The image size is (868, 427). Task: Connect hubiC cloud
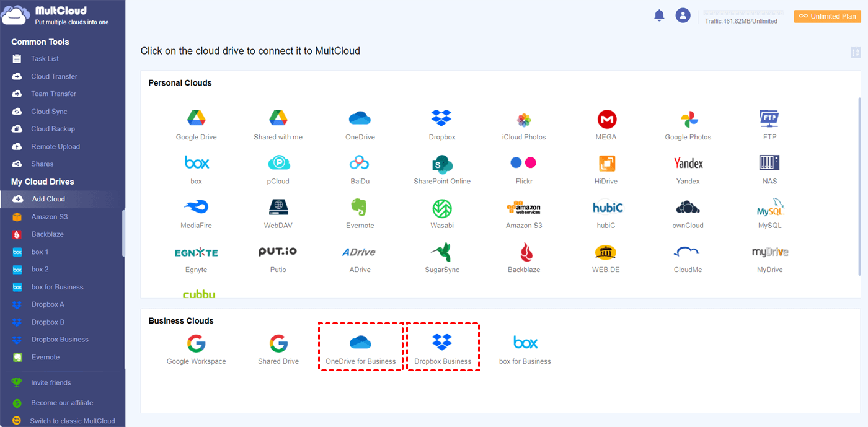tap(607, 214)
